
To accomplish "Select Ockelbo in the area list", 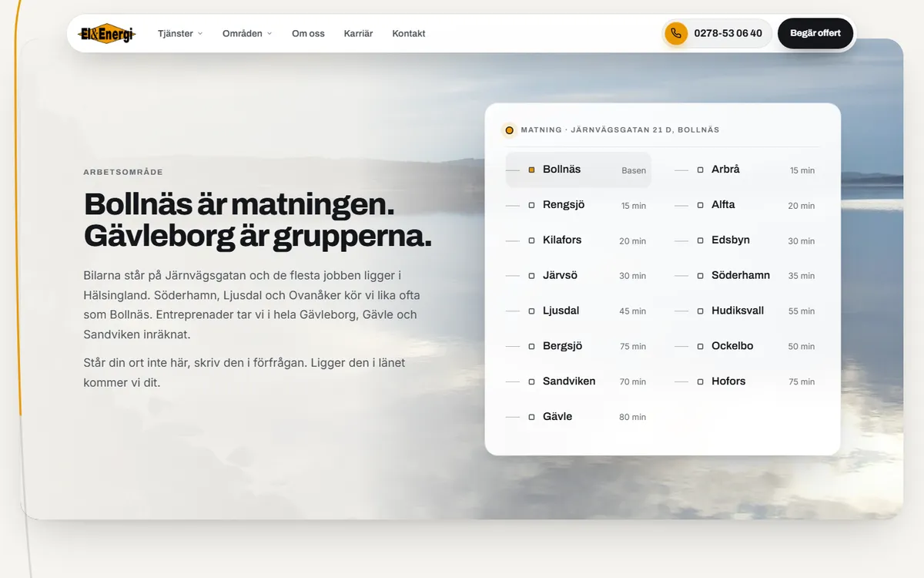I will (x=747, y=346).
